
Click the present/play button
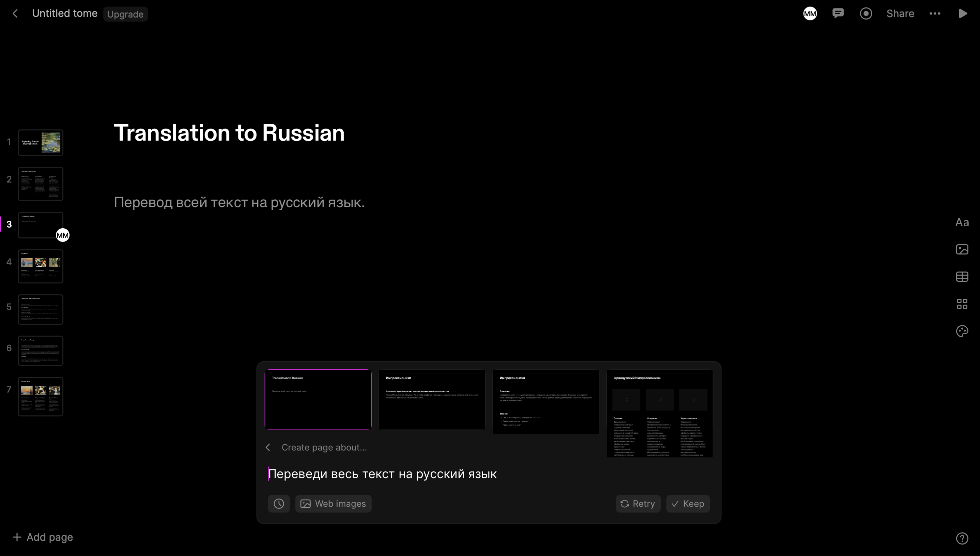click(964, 14)
